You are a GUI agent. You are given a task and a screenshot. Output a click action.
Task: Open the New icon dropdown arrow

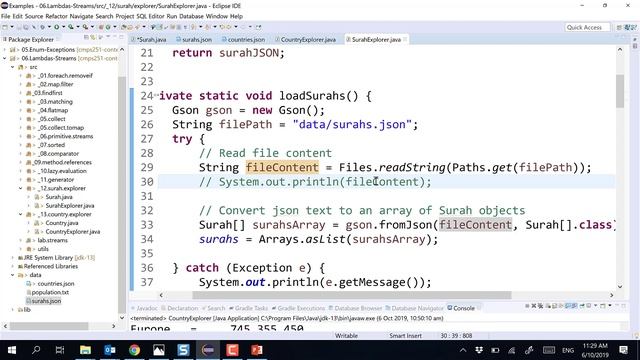(11, 27)
